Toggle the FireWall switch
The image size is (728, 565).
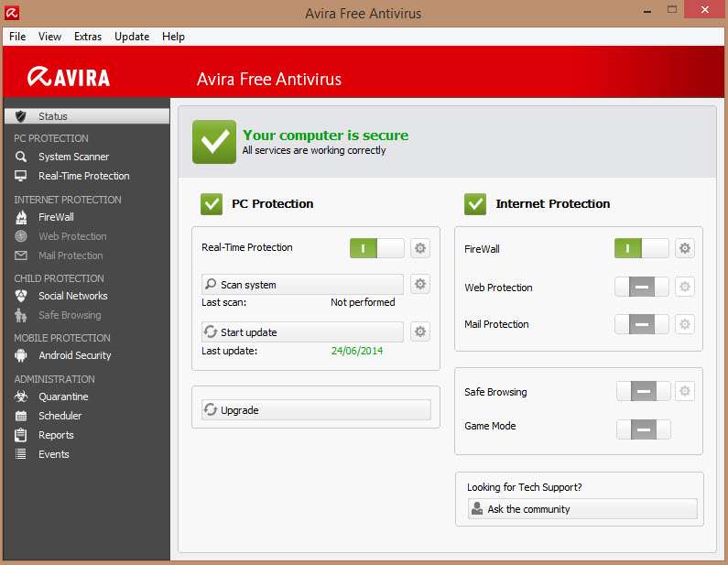pyautogui.click(x=641, y=248)
